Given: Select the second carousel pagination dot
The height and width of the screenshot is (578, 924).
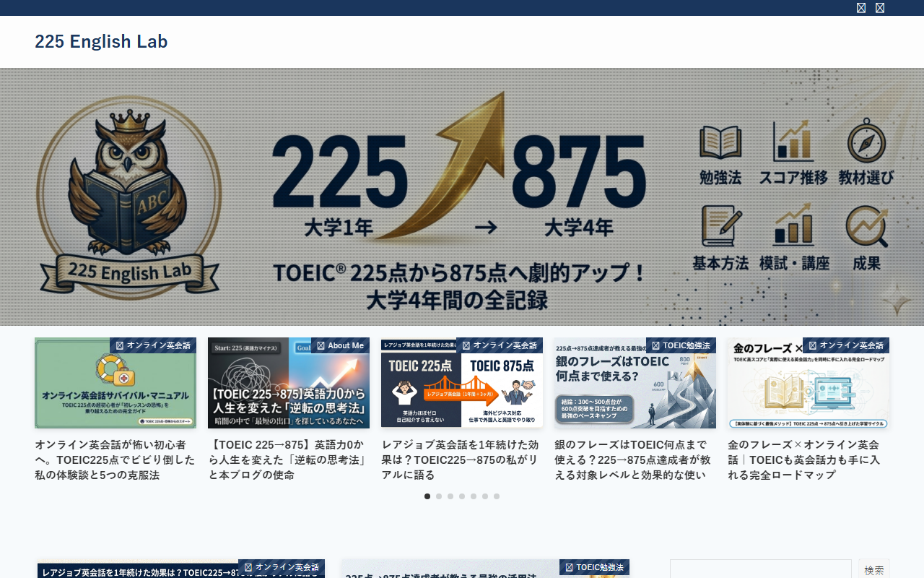Looking at the screenshot, I should click(x=439, y=496).
